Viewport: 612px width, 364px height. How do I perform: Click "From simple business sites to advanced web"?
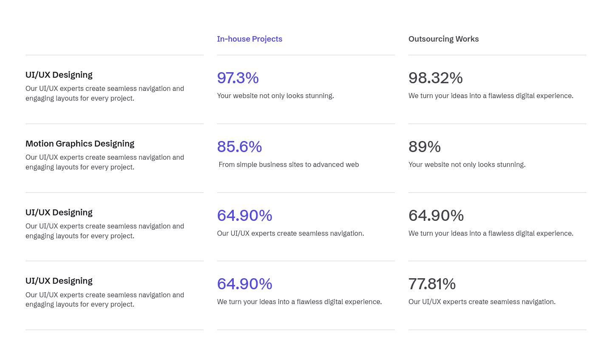point(289,165)
